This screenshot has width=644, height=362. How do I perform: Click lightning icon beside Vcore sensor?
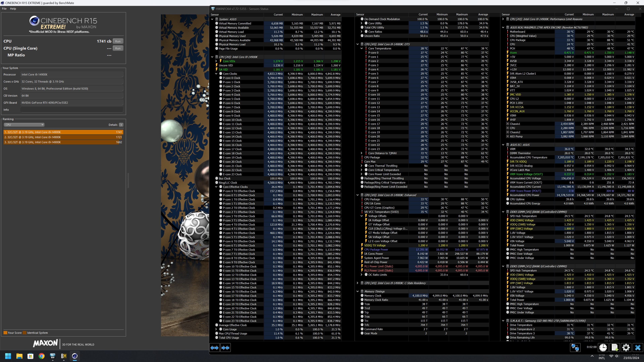(x=507, y=53)
